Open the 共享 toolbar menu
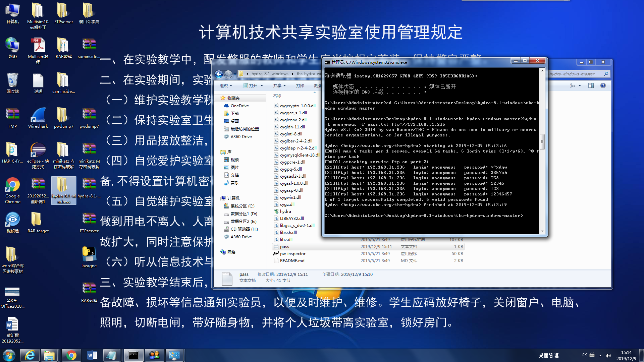Viewport: 644px width, 362px height. click(x=279, y=86)
